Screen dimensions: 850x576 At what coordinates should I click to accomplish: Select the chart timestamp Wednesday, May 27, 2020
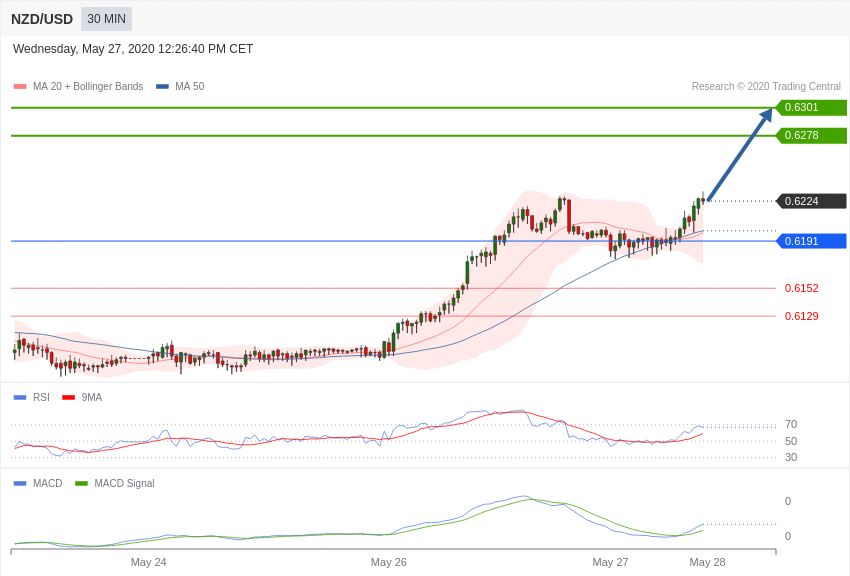[x=133, y=49]
